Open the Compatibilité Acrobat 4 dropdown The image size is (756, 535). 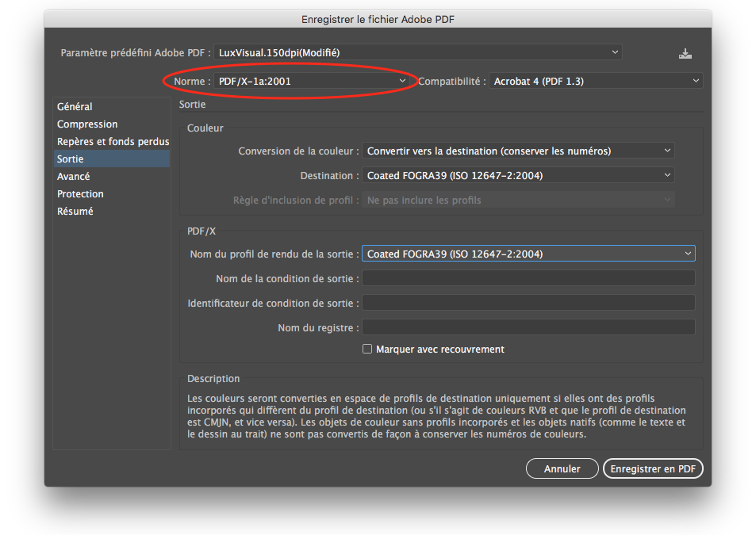596,81
